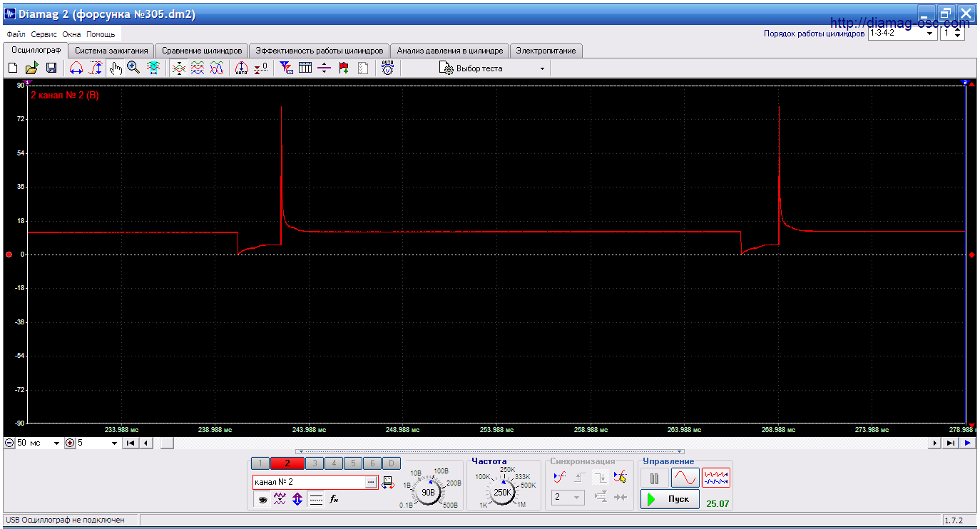Open the channel settings swap icon
Image resolution: width=980 pixels, height=529 pixels.
pyautogui.click(x=388, y=483)
